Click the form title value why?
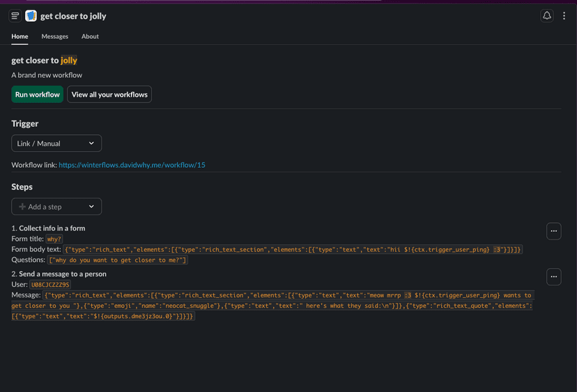Screen dimensions: 577x392 [54, 239]
